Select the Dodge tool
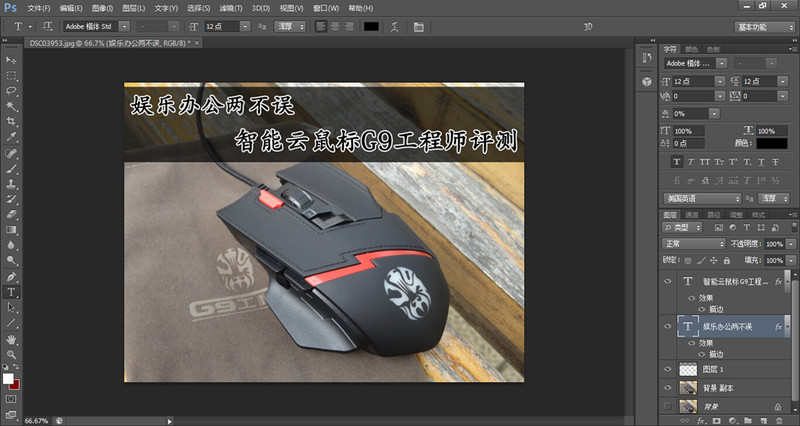Screen dimensions: 800x426 11,261
